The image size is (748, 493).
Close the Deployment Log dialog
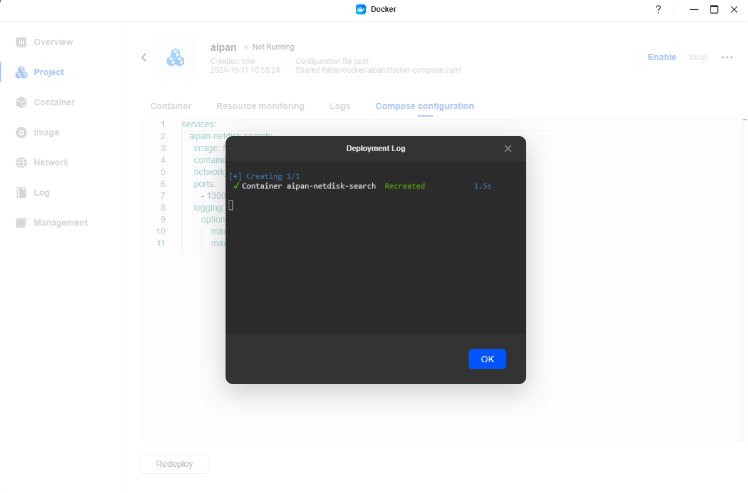click(508, 148)
